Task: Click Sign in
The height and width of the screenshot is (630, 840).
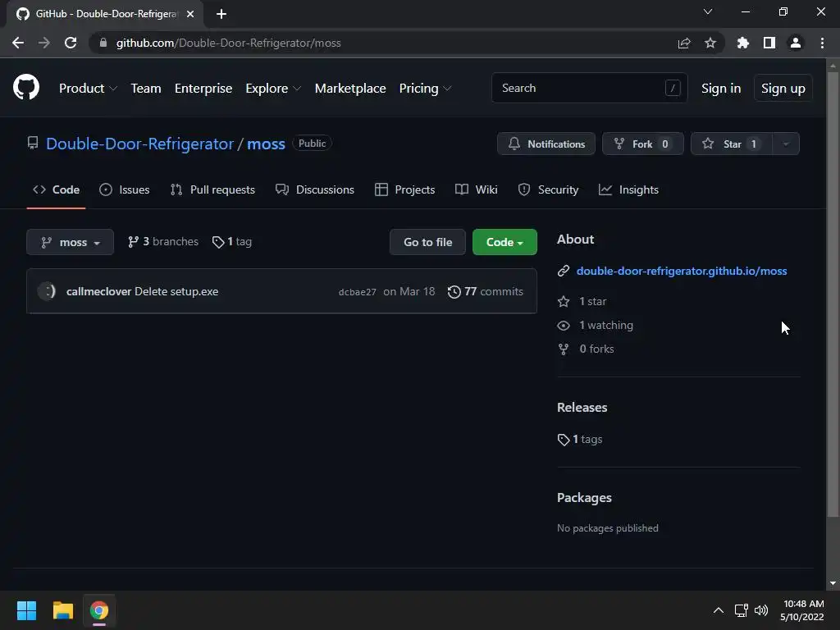Action: click(x=721, y=88)
